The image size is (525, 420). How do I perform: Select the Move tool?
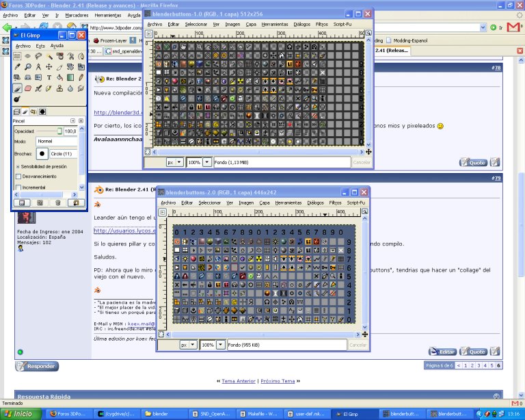click(49, 67)
